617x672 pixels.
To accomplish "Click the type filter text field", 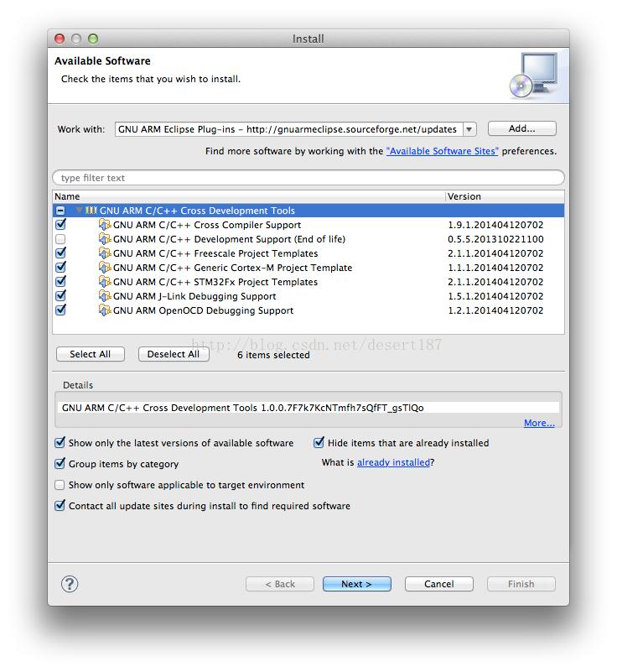I will click(x=308, y=177).
